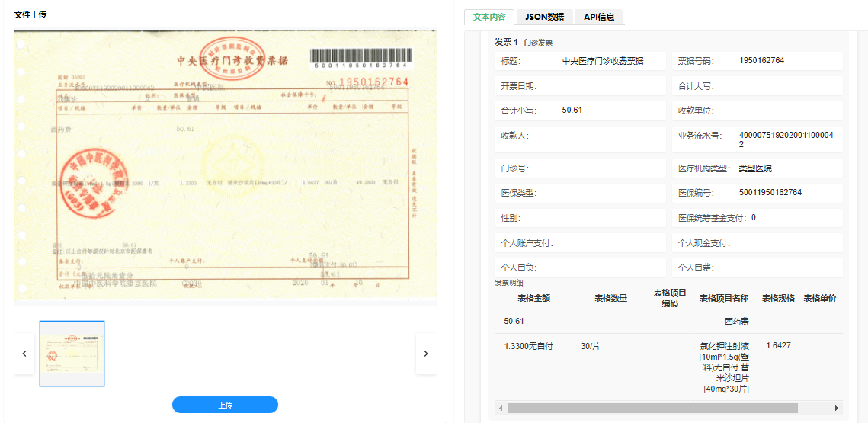Select the invoice thumbnail in the carousel
This screenshot has height=423, width=868.
(72, 354)
